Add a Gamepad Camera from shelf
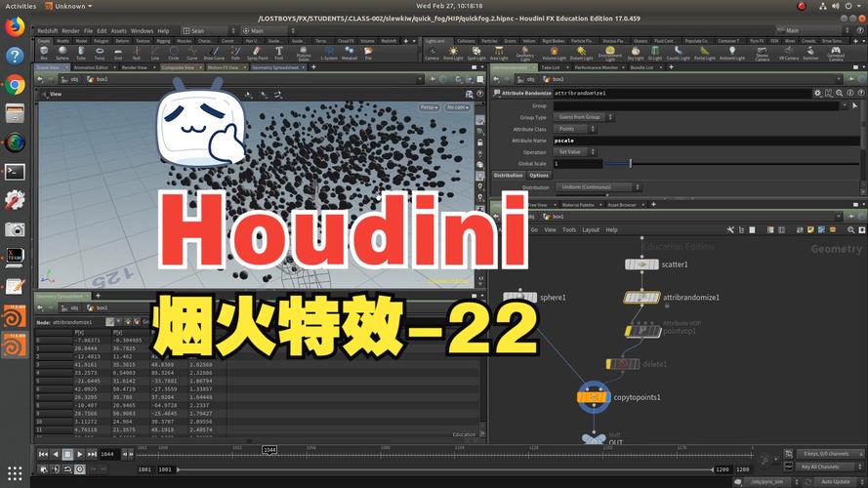868x488 pixels. coord(836,54)
